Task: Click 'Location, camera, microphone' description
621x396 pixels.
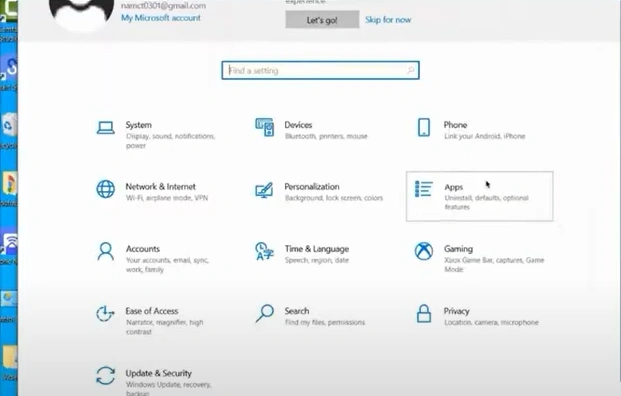Action: click(491, 322)
